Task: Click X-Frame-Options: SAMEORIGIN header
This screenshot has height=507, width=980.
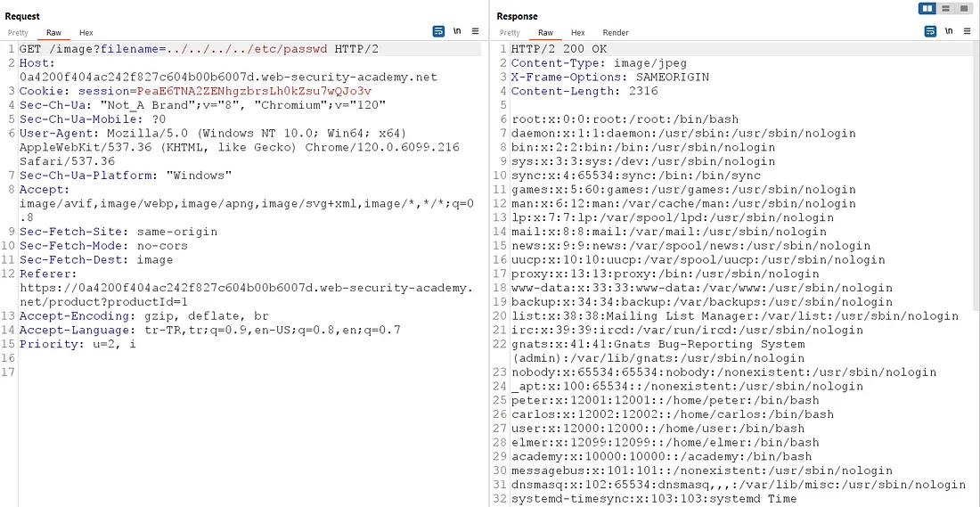Action: (x=610, y=77)
